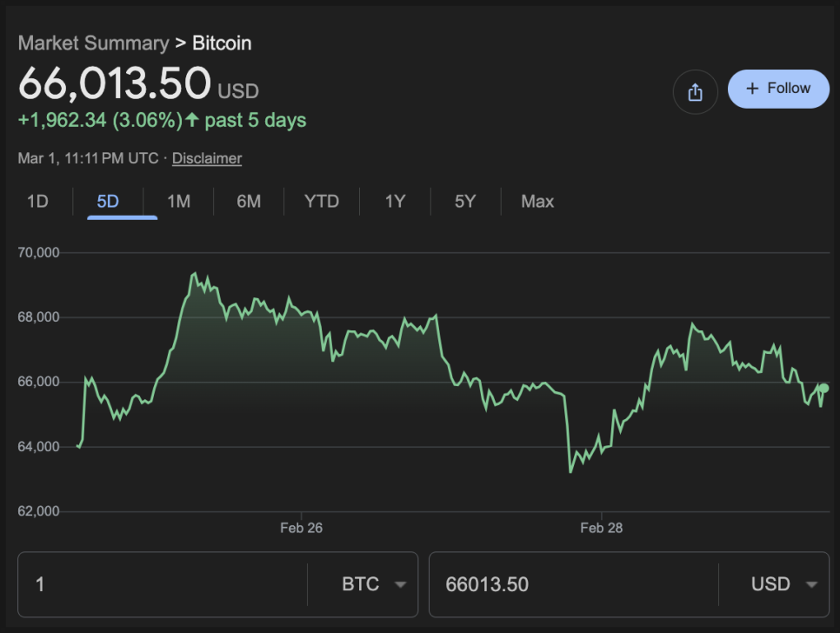Click the Feb 28 date label
Image resolution: width=840 pixels, height=633 pixels.
click(602, 528)
